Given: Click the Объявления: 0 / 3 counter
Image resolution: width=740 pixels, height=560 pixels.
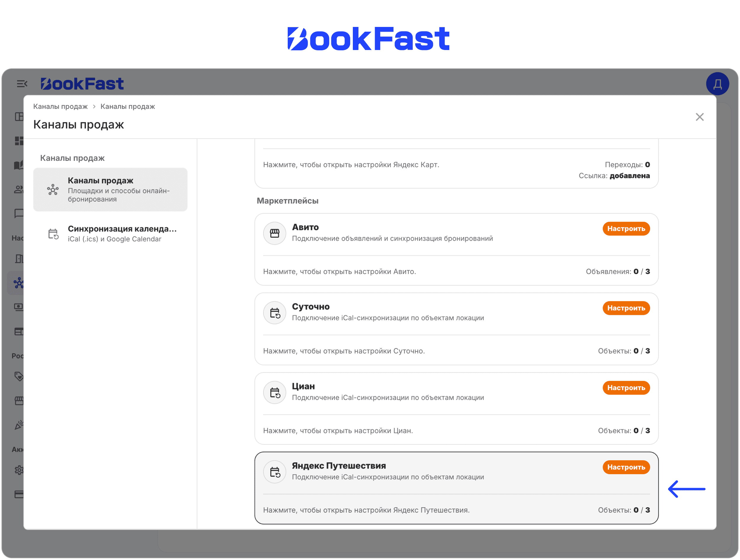Looking at the screenshot, I should click(x=617, y=271).
